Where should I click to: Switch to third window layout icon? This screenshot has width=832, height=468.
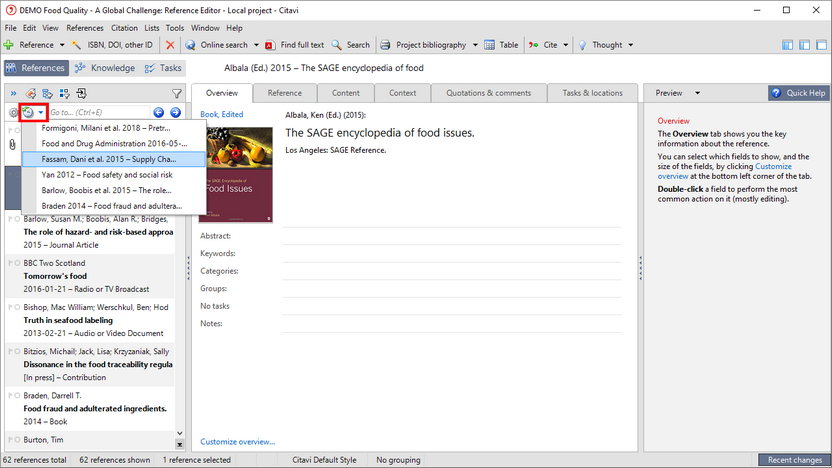click(x=821, y=45)
